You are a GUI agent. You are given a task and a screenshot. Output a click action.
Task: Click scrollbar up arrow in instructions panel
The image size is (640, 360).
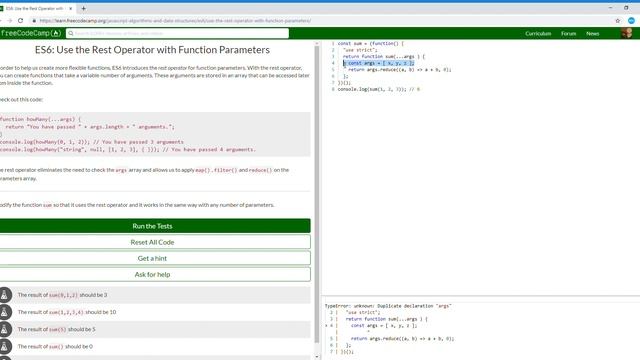(x=317, y=43)
